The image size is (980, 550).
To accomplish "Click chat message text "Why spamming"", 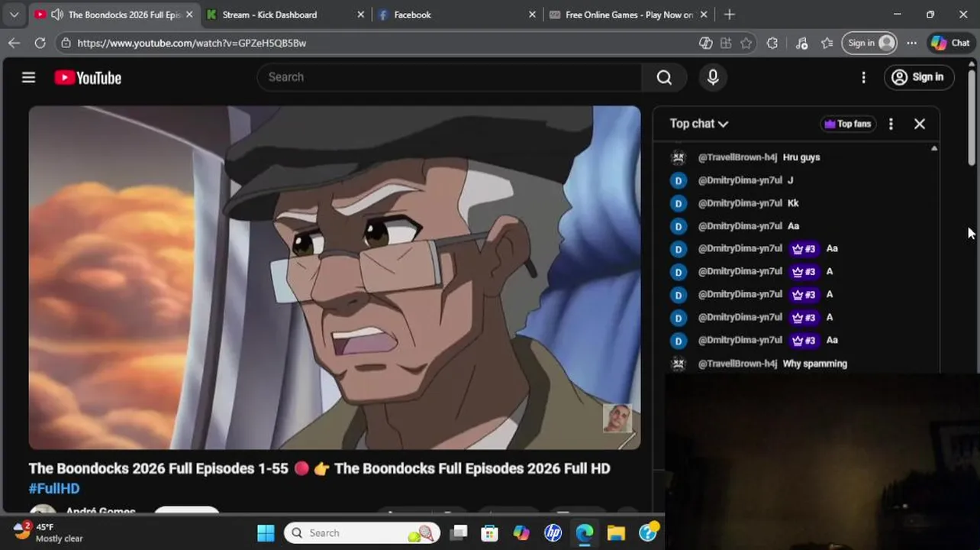I will [x=815, y=364].
